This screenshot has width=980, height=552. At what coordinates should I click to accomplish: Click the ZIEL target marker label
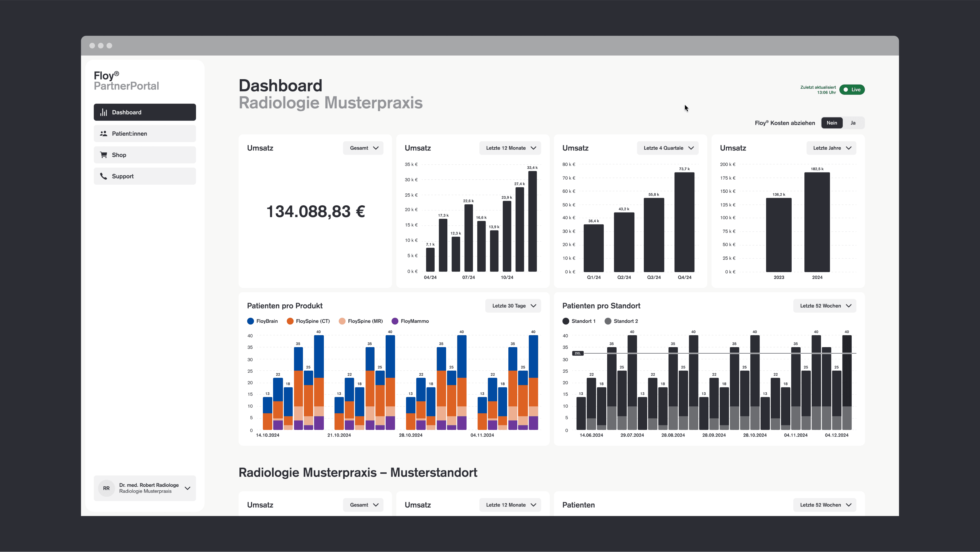click(578, 353)
